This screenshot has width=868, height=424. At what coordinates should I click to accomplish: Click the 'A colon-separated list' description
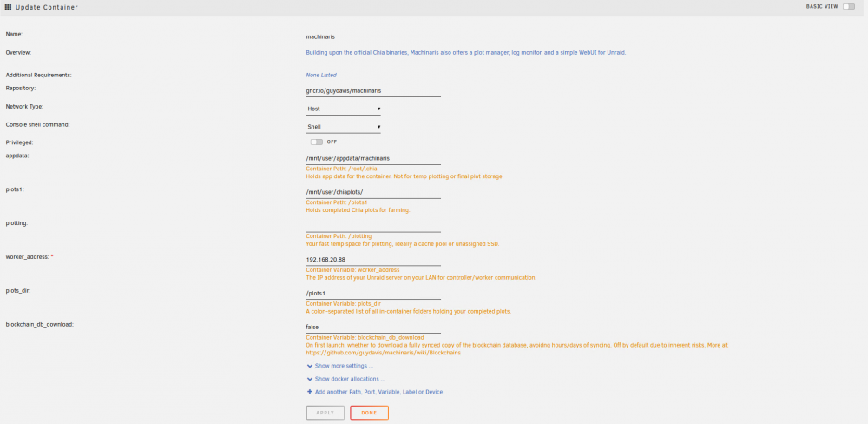click(409, 312)
